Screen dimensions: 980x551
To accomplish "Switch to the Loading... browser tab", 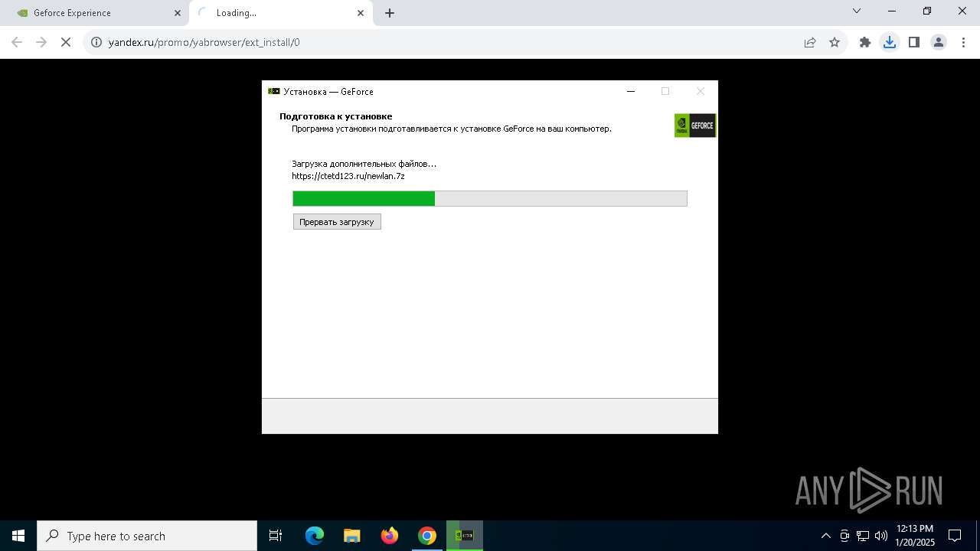I will (x=281, y=13).
